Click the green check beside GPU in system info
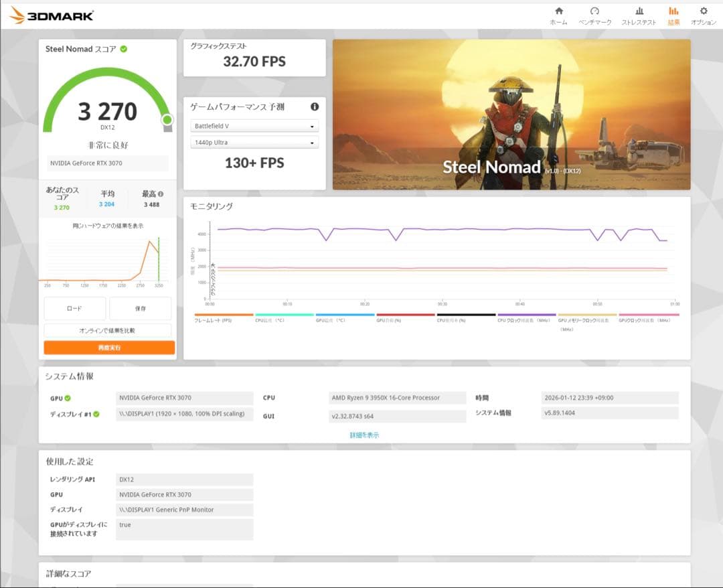Screen dimensions: 723x588 point(68,398)
